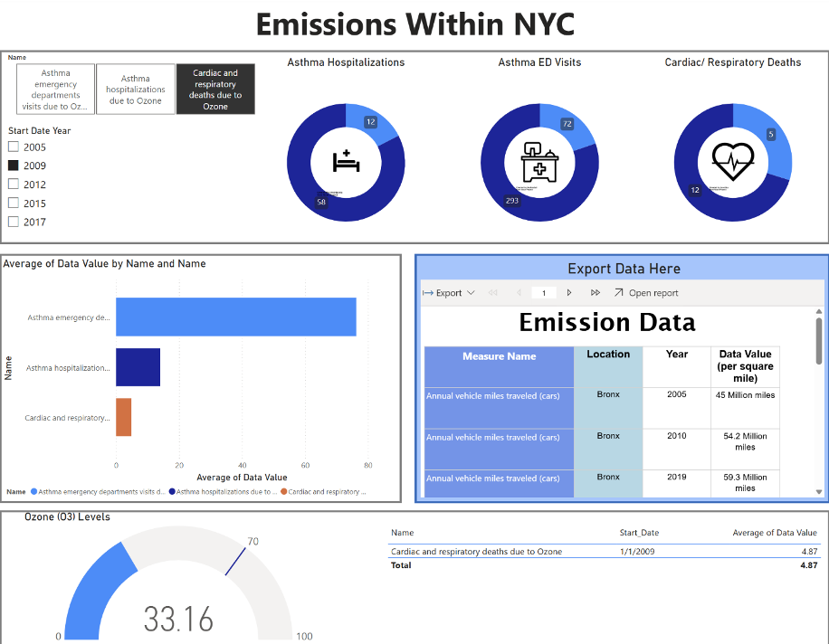
Task: Click the Open report arrow icon
Action: pyautogui.click(x=618, y=292)
